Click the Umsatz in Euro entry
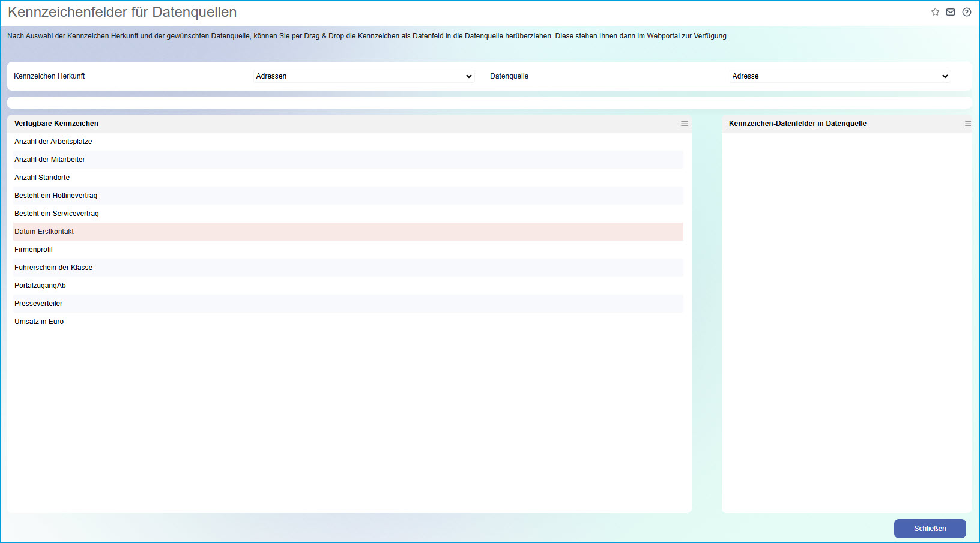The height and width of the screenshot is (543, 980). [39, 322]
